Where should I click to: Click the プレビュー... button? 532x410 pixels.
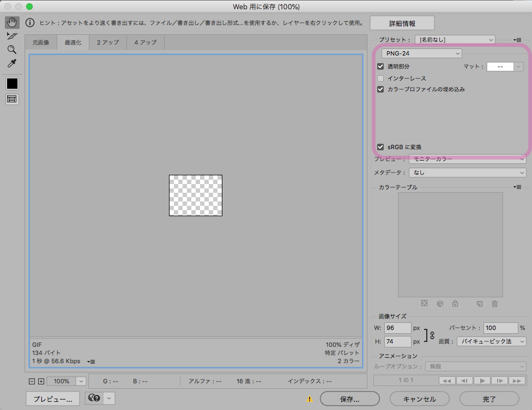53,399
